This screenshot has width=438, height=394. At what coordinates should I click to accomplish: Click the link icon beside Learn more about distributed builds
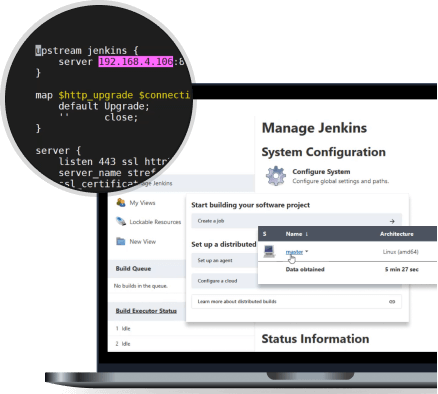point(392,301)
